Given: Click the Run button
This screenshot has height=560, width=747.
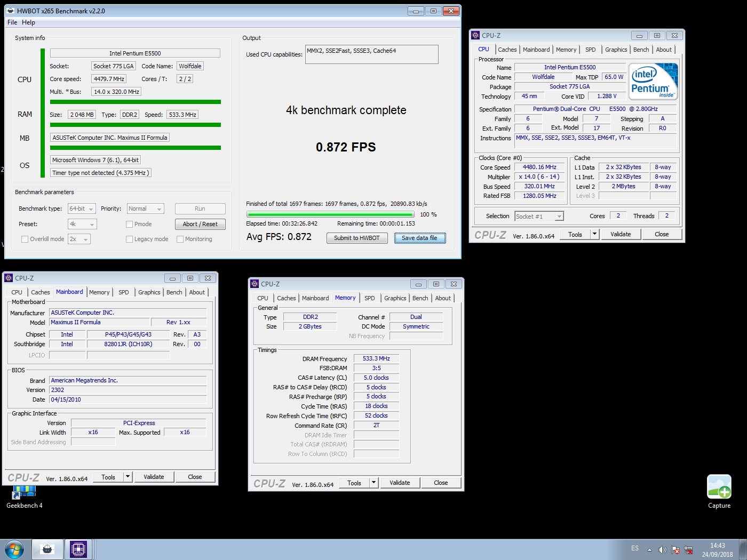Looking at the screenshot, I should (200, 209).
